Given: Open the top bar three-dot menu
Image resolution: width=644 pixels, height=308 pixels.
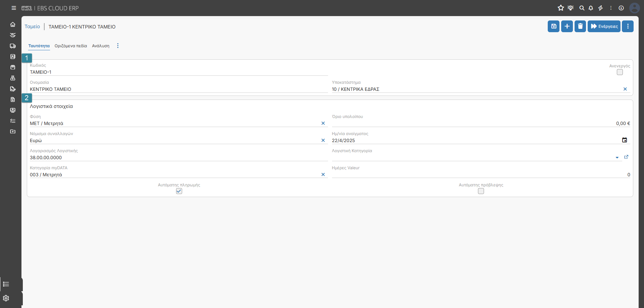Looking at the screenshot, I should [611, 8].
